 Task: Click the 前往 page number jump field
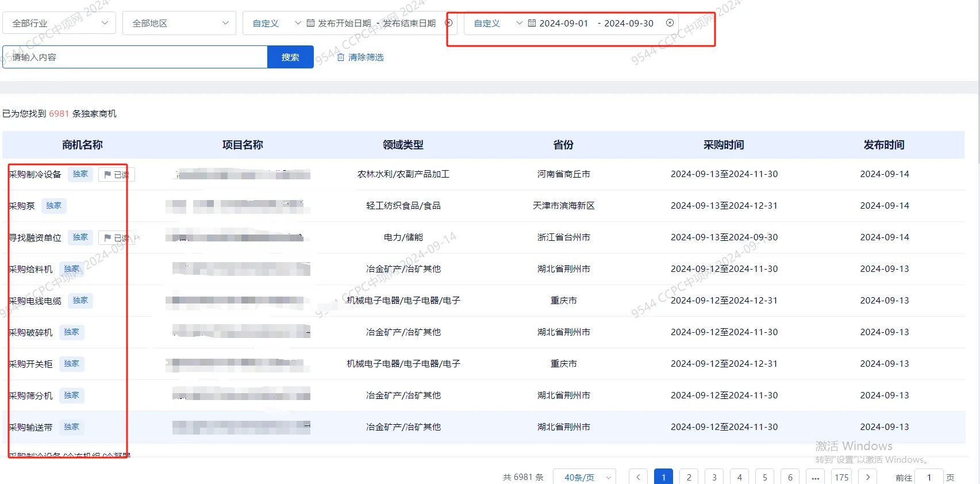pyautogui.click(x=929, y=477)
